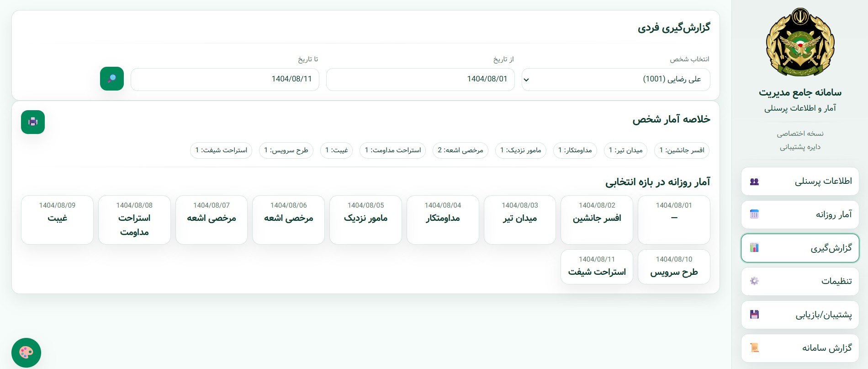Screen dimensions: 868x369
Task: Open the color palette theme button
Action: tap(26, 353)
